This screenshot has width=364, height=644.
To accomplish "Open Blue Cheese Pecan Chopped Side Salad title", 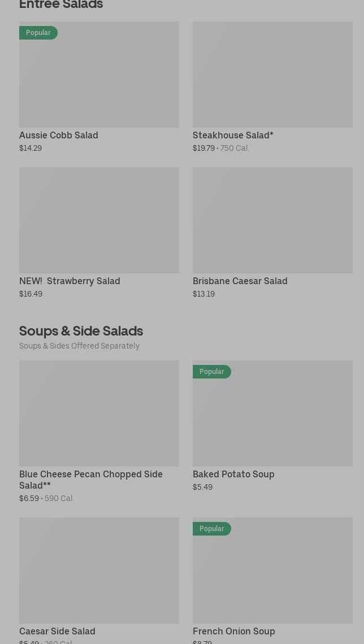I will [90, 480].
